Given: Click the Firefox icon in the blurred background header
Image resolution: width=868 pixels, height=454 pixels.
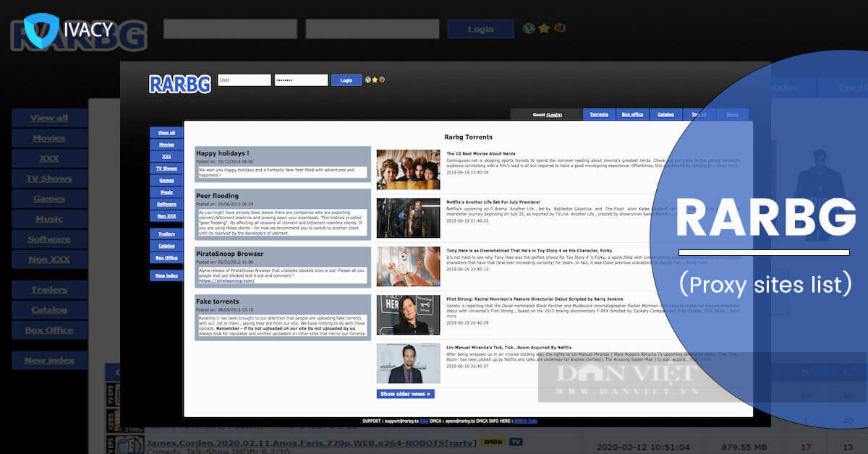Looking at the screenshot, I should point(559,29).
